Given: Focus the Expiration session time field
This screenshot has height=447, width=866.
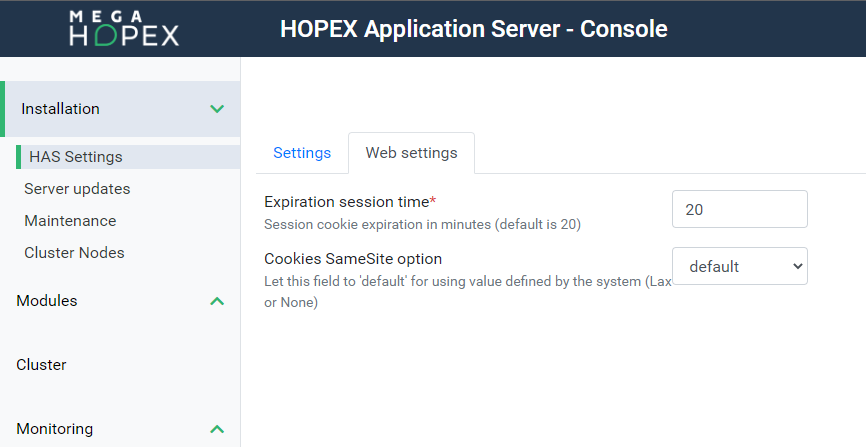Looking at the screenshot, I should [x=739, y=209].
